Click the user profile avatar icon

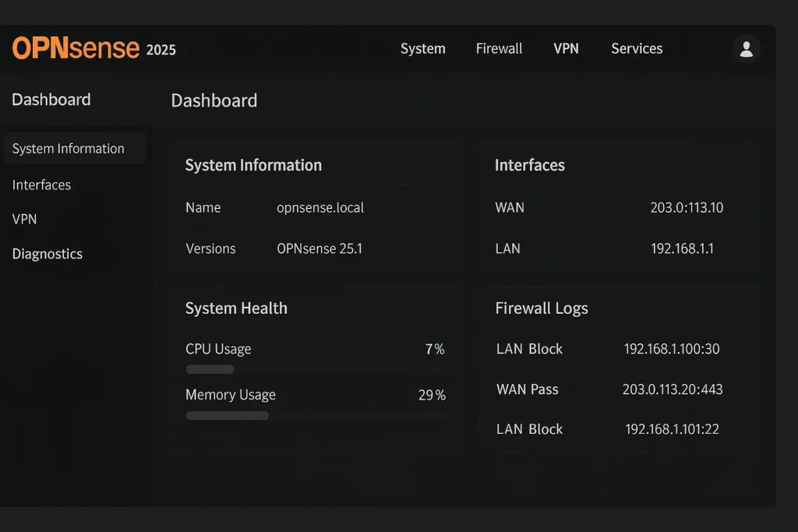pos(746,49)
